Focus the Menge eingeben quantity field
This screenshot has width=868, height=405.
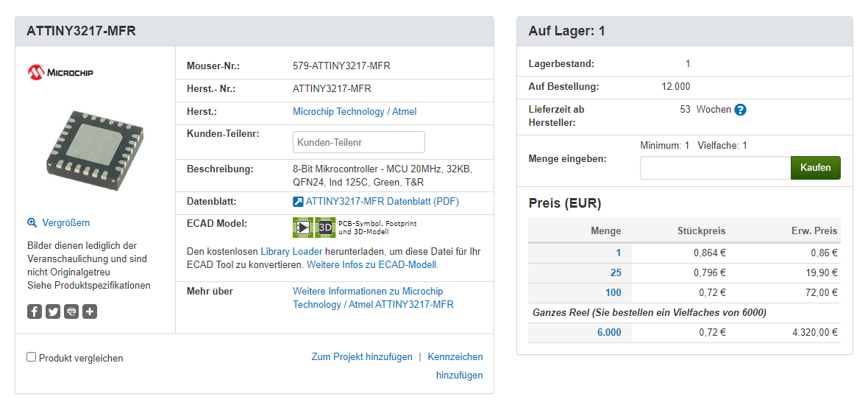point(715,168)
